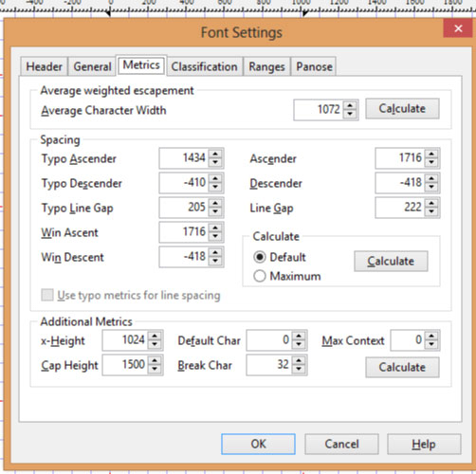Decrease Typo Descender value
This screenshot has width=476, height=474.
click(215, 187)
